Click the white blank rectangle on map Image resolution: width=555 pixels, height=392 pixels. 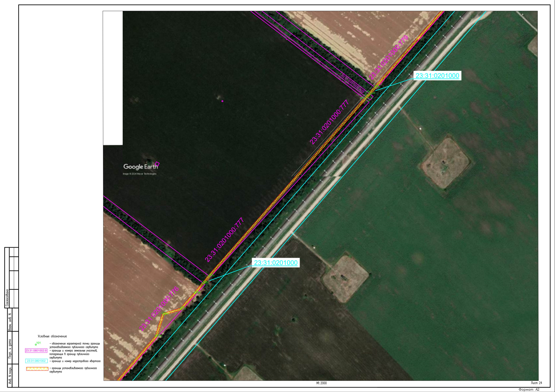tap(113, 78)
